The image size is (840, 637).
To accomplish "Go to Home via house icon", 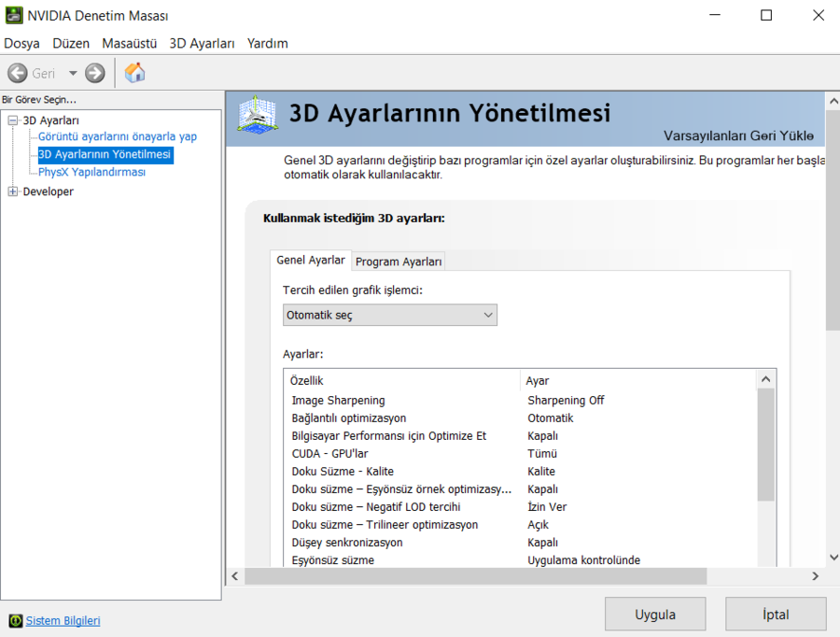I will point(135,73).
